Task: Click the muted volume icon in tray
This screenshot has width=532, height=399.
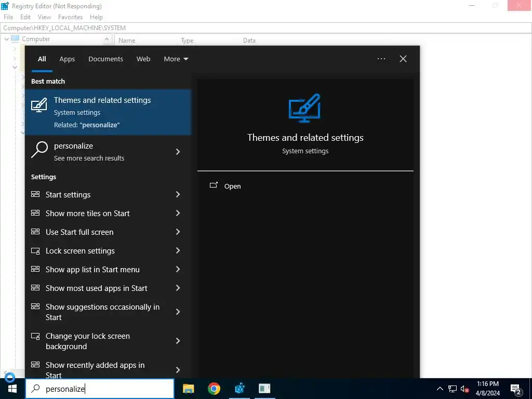Action: pos(465,389)
